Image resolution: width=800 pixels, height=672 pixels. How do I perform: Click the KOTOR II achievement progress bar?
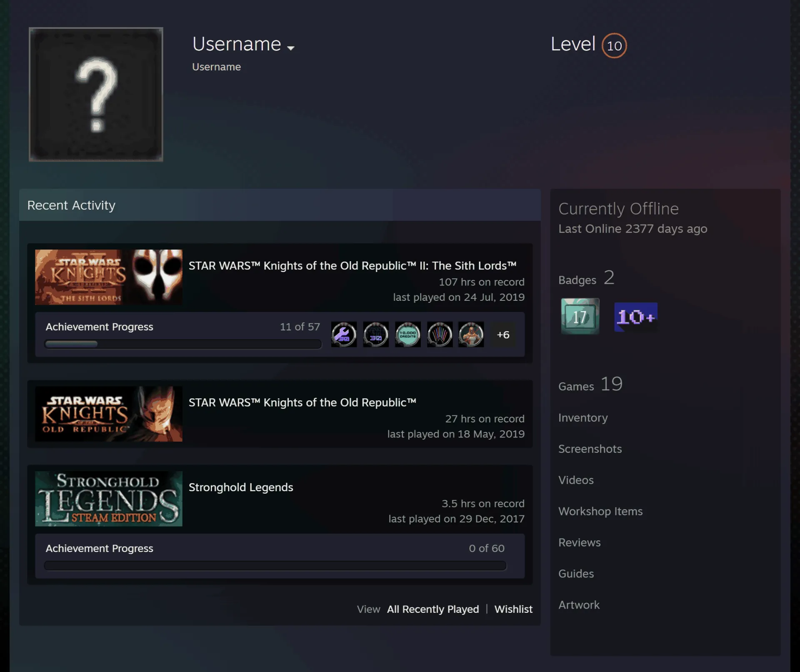[183, 344]
